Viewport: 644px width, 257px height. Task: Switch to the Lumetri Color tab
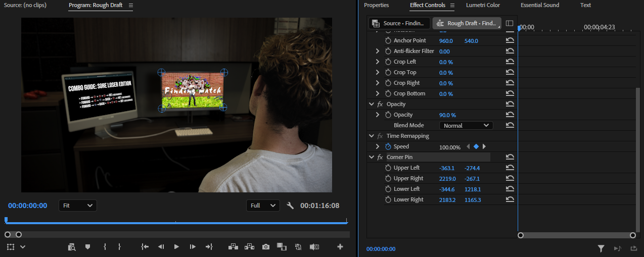coord(483,5)
